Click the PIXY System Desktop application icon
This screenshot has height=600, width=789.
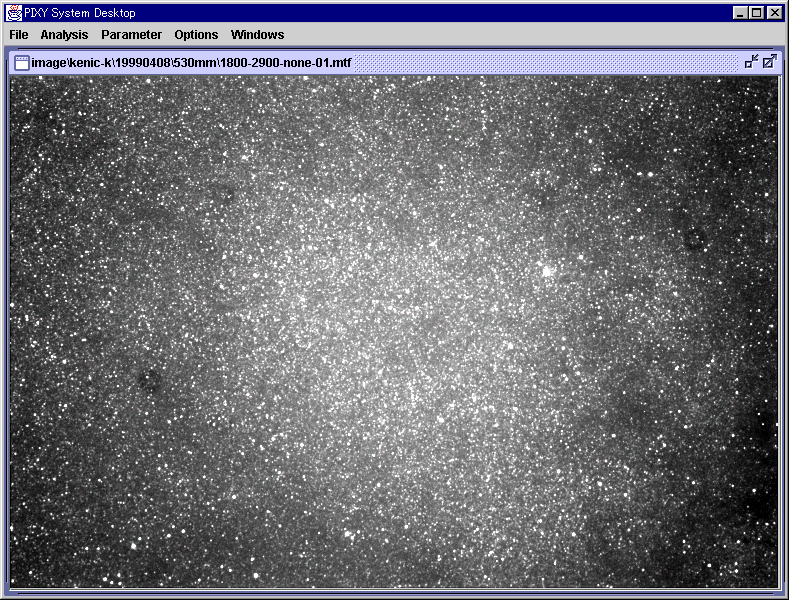point(14,13)
